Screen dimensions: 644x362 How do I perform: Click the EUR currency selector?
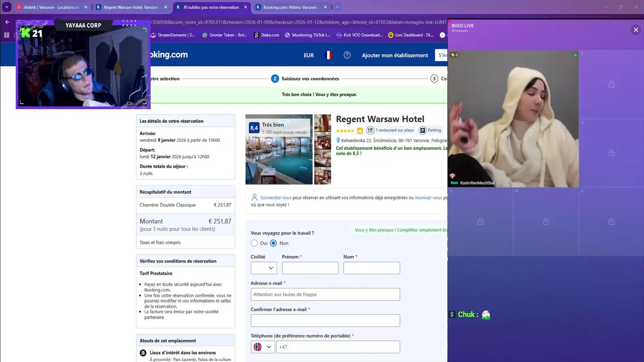(309, 55)
